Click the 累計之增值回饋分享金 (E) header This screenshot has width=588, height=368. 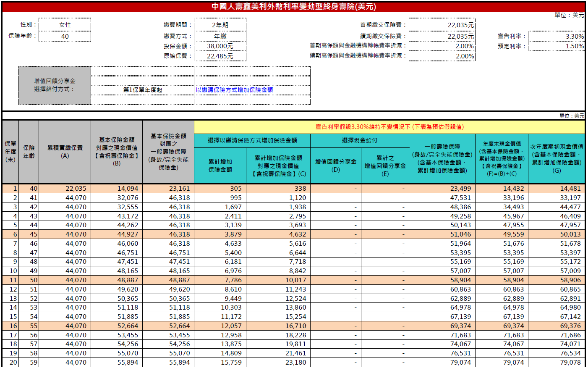[x=385, y=166]
